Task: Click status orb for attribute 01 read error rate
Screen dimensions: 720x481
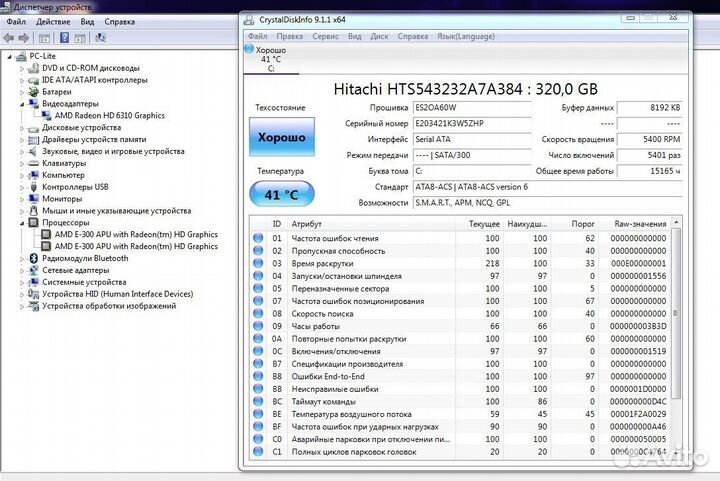Action: coord(259,238)
